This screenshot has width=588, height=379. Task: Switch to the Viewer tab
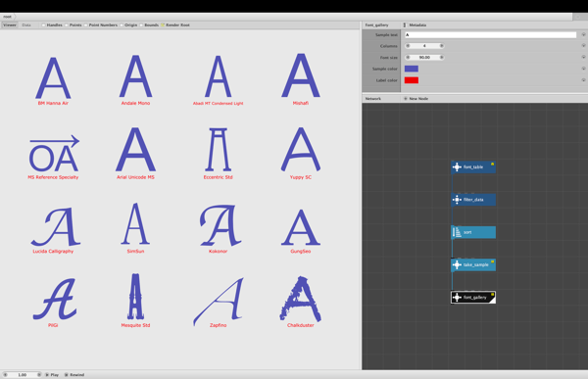[10, 25]
